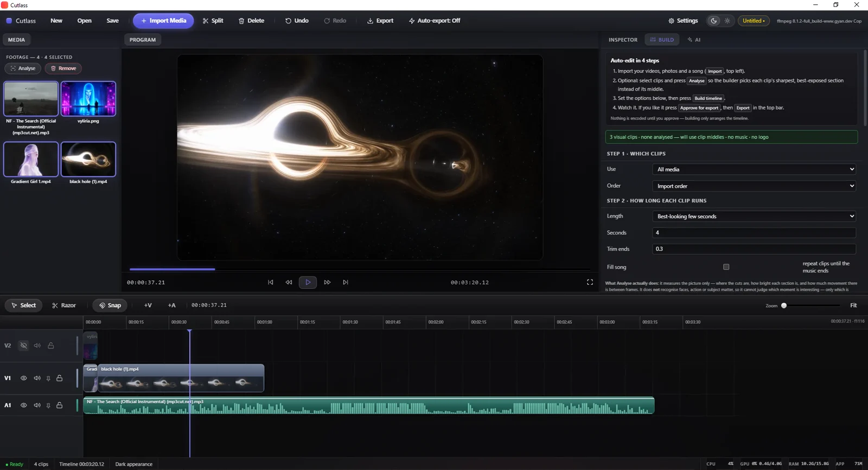
Task: Toggle Auto-export Off
Action: coord(435,21)
